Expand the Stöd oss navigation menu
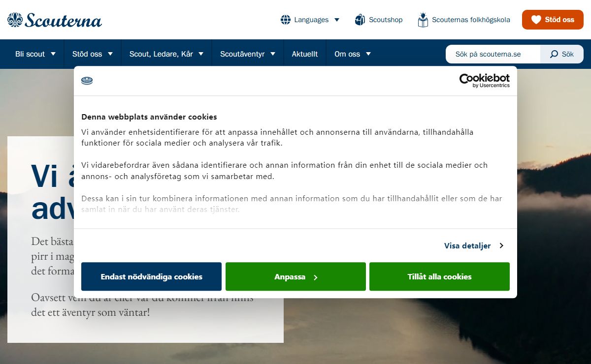Viewport: 591px width, 364px height. pyautogui.click(x=93, y=54)
